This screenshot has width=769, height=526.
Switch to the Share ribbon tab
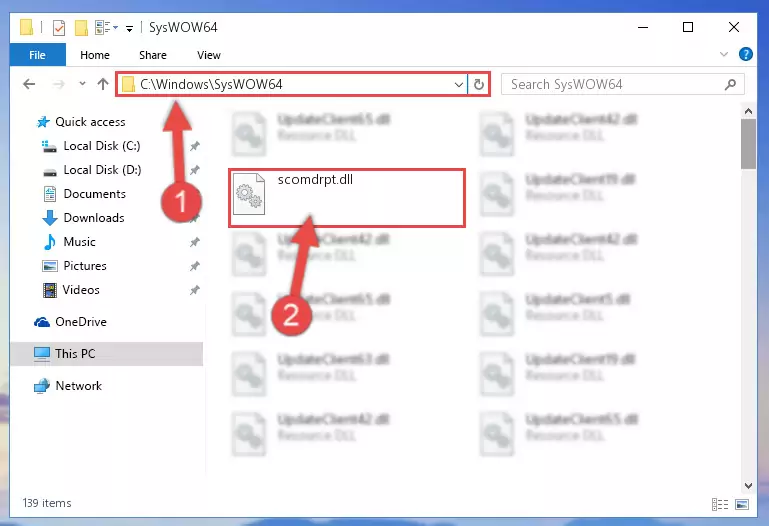(153, 55)
